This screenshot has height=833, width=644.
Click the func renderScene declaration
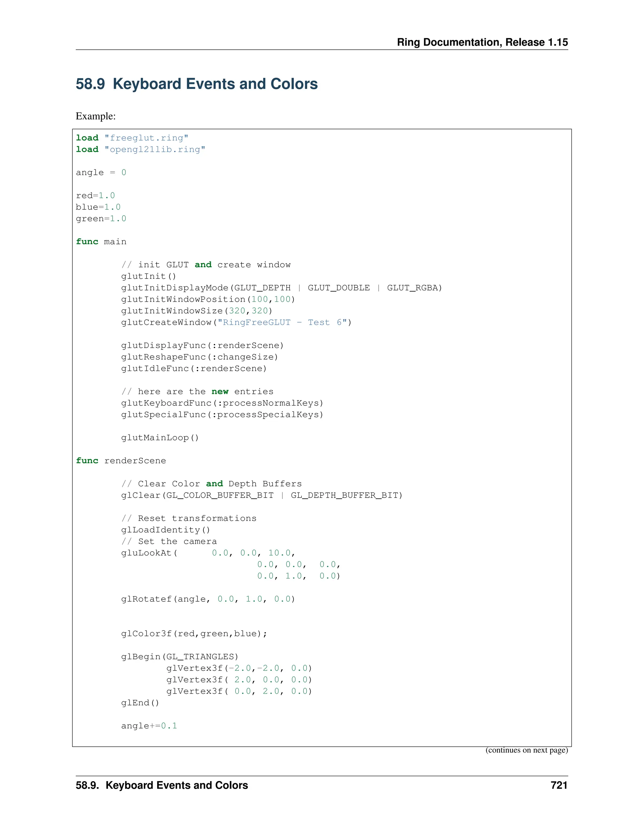(120, 461)
